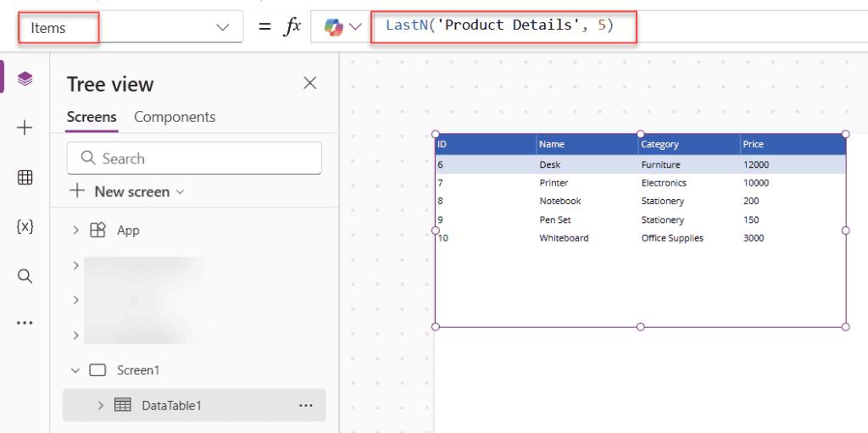Click the fx formula icon

tap(292, 26)
